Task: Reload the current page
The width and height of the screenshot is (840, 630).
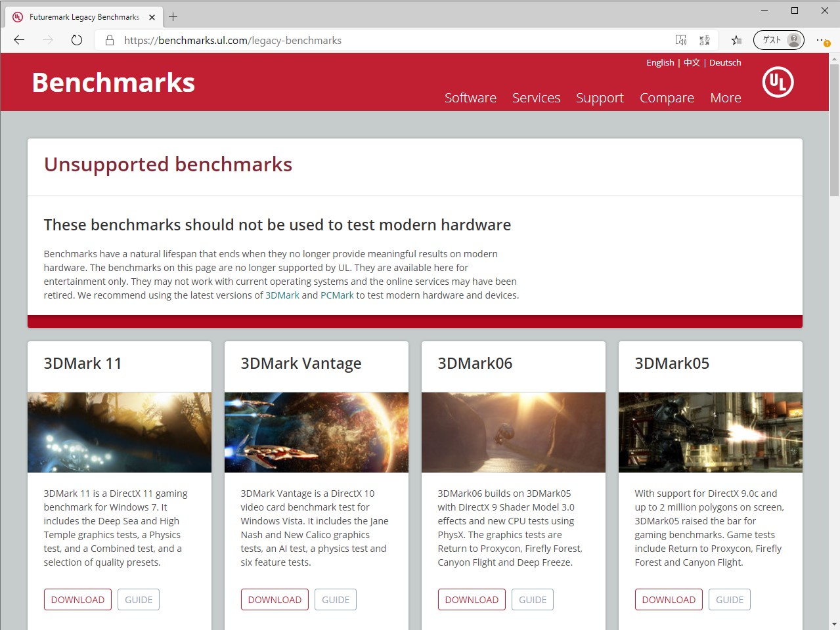Action: [x=77, y=40]
